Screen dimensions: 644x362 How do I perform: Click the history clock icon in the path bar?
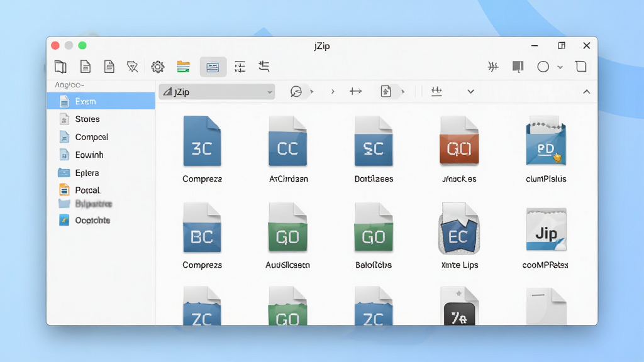296,92
